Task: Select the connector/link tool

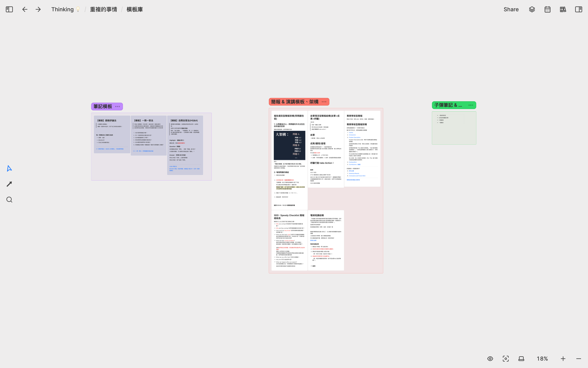Action: [x=9, y=184]
